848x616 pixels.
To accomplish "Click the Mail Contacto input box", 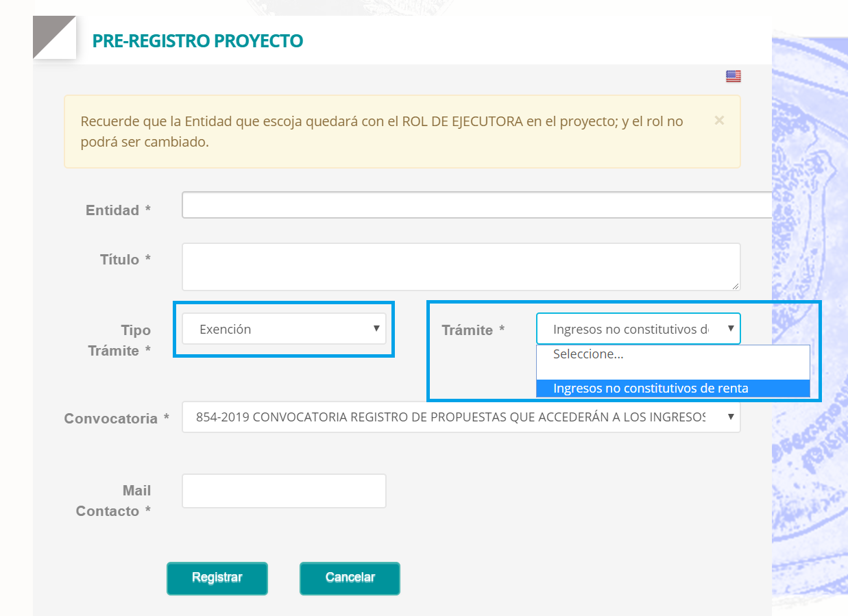I will click(284, 491).
